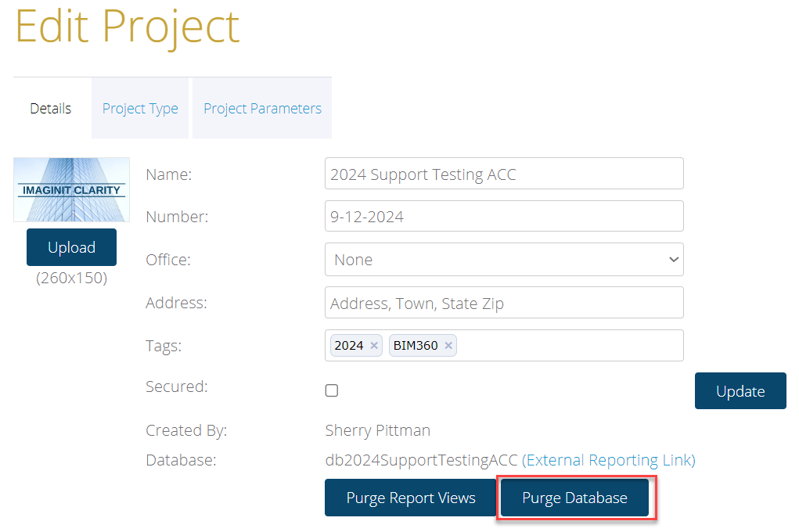Click the empty area of the Tags field
The image size is (799, 532).
click(567, 346)
